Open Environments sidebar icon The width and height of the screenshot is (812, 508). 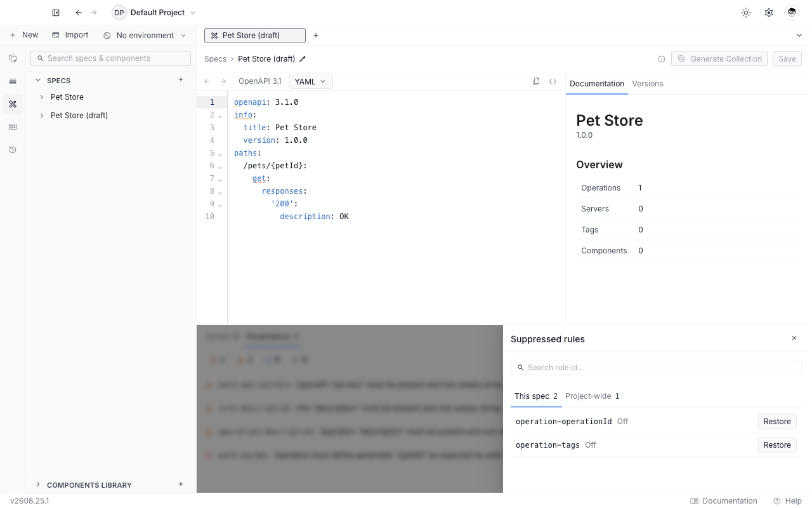coord(13,81)
